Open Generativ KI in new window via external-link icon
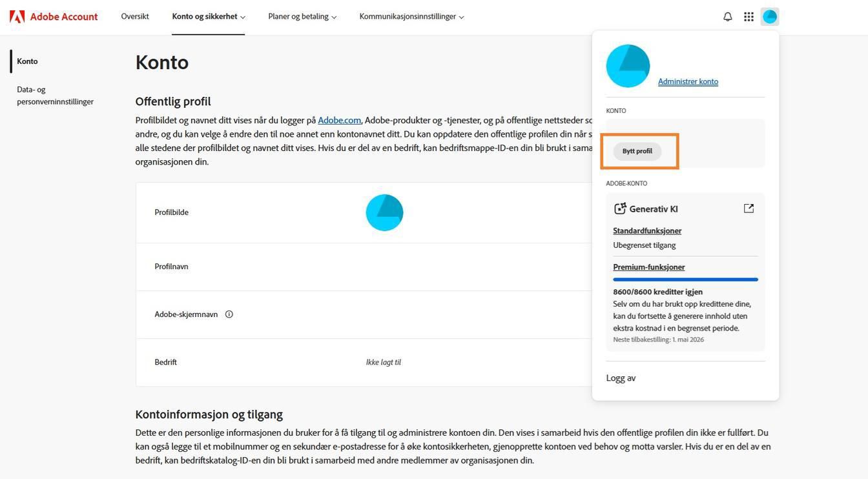Screen dimensions: 868x479 (x=749, y=208)
